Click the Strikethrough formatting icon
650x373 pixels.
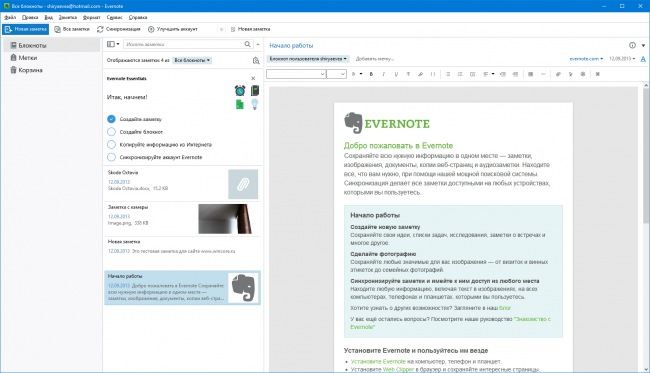408,74
